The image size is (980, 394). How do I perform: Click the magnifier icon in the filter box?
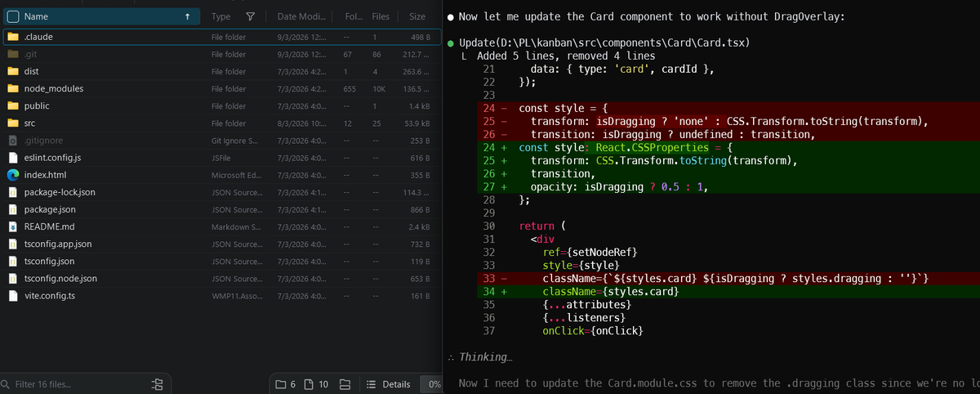tap(7, 383)
